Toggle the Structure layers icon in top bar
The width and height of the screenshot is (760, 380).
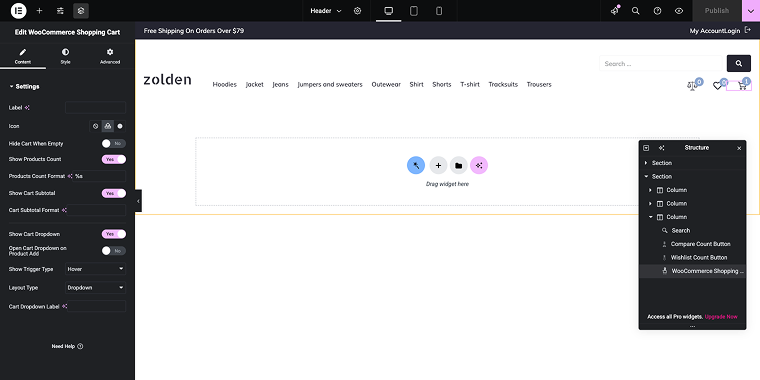81,11
